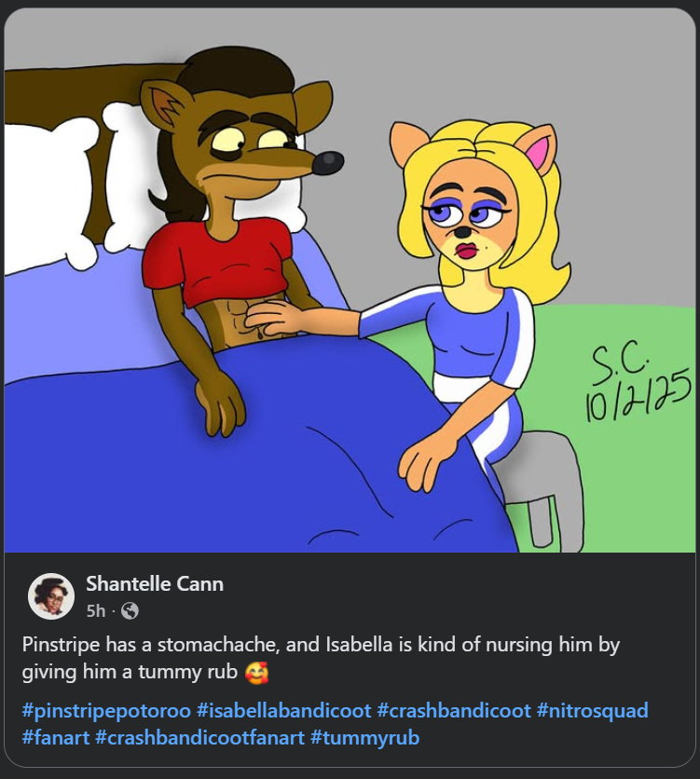Screen dimensions: 700x779
Task: Open the fan art image in viewer
Action: pos(350,280)
